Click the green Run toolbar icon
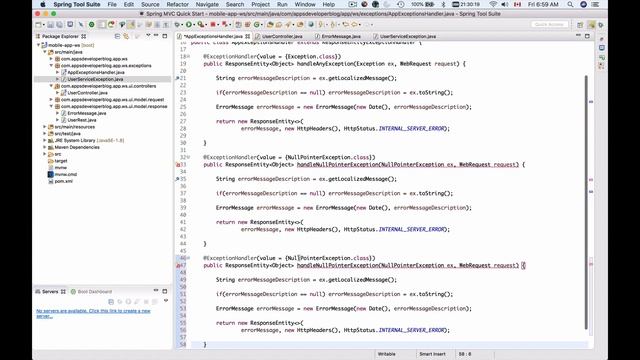 click(189, 25)
